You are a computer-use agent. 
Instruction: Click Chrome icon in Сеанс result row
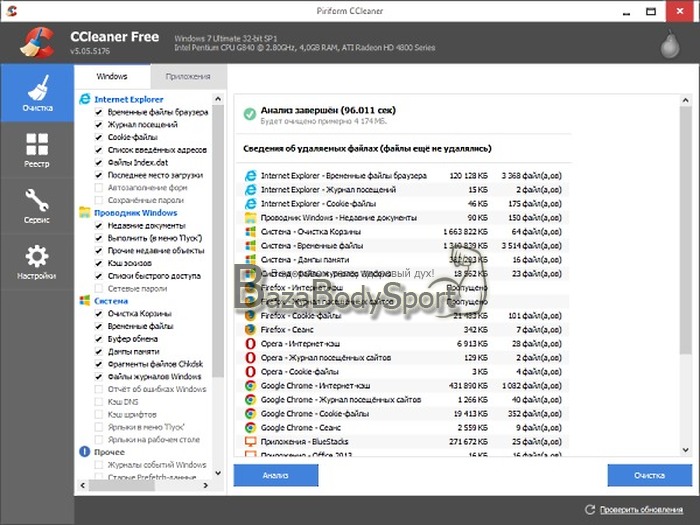click(x=250, y=428)
